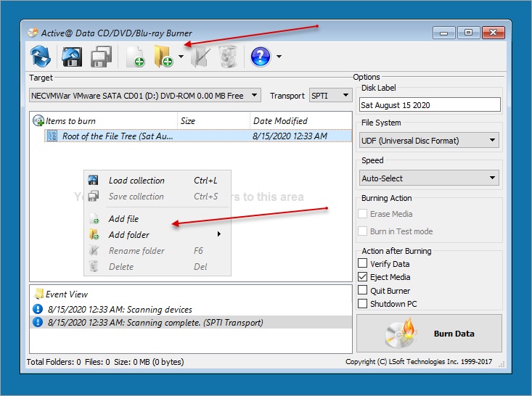Choose Rename folder from context menu

click(x=157, y=250)
